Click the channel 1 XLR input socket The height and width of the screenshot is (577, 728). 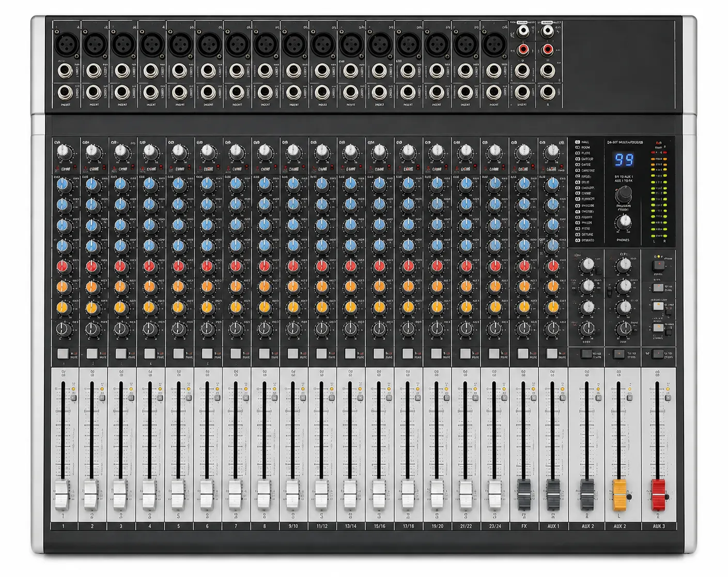point(67,45)
